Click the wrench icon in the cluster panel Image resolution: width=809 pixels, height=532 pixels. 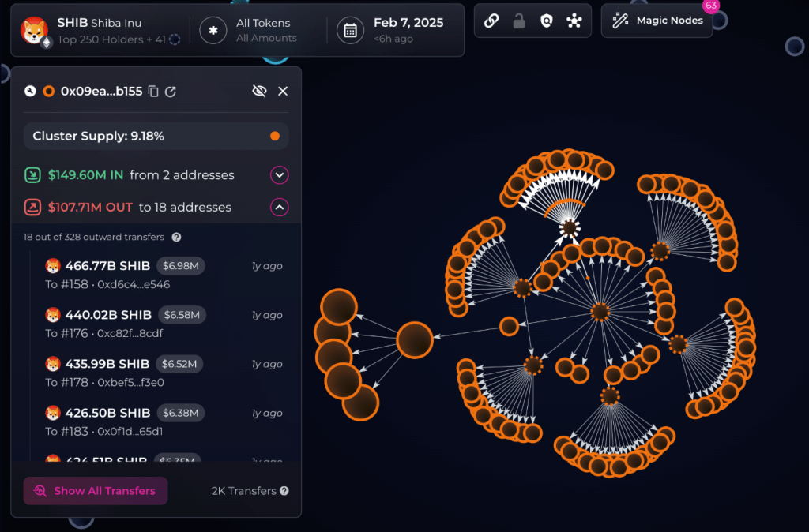click(x=29, y=91)
